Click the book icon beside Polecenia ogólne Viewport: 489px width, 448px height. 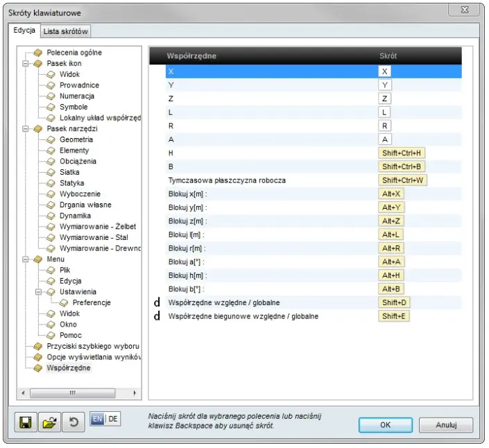pyautogui.click(x=38, y=53)
